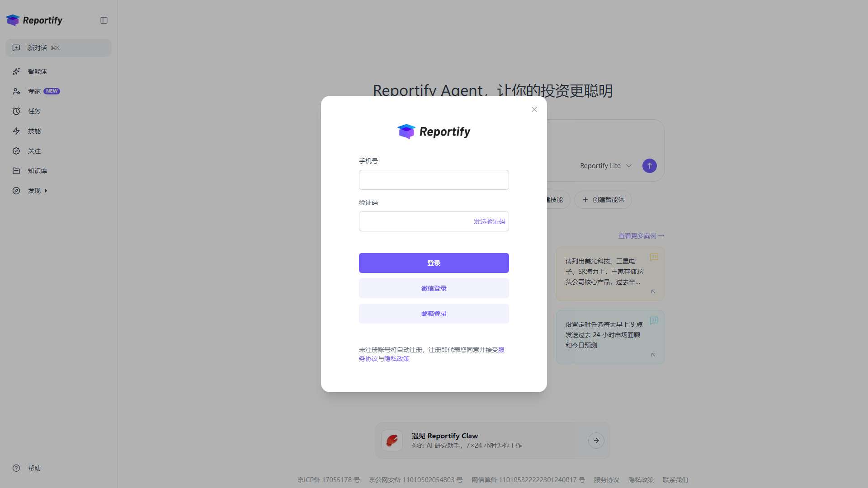The image size is (868, 488).
Task: Click the chat icon on 定时任务 card
Action: point(654,320)
